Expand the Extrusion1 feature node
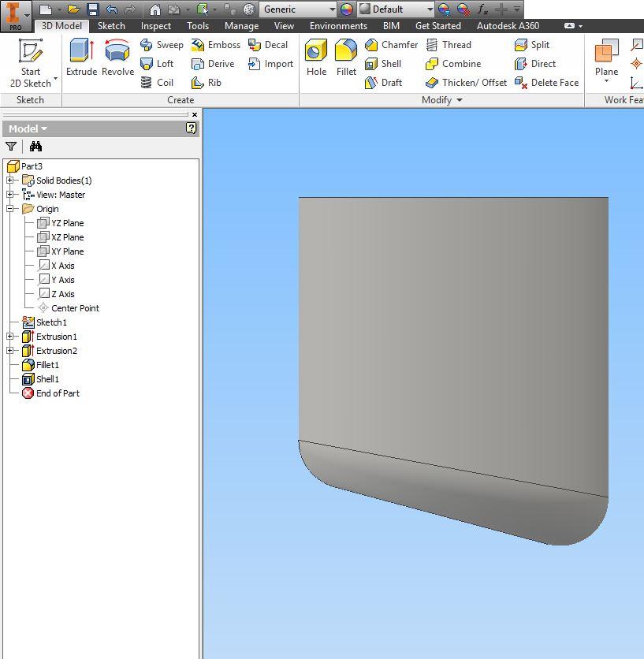The height and width of the screenshot is (659, 644). (x=10, y=337)
